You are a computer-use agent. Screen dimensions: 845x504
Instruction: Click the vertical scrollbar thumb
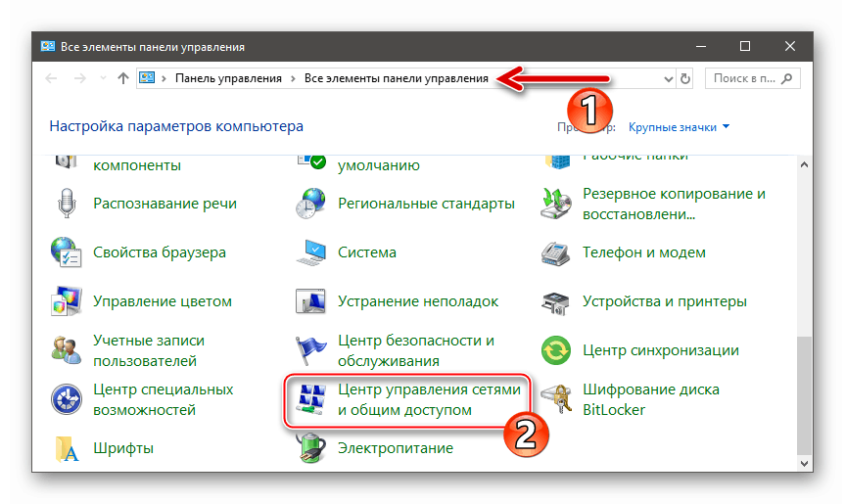[804, 395]
